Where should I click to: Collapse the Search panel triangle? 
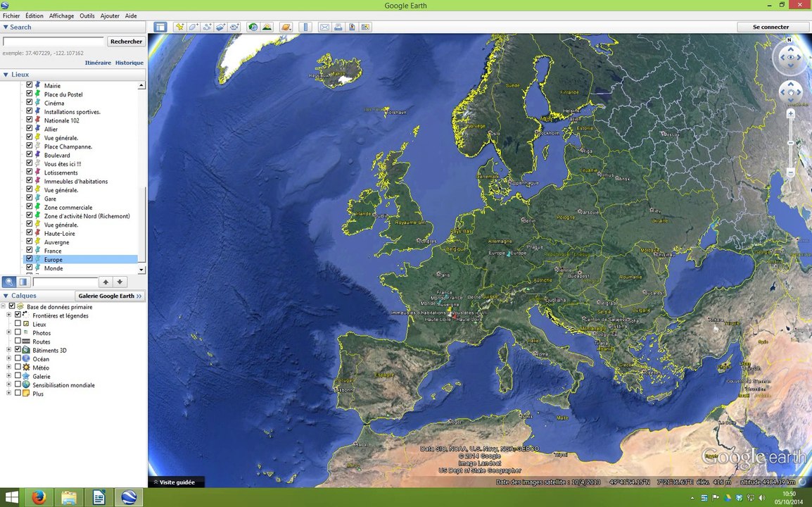pos(6,27)
